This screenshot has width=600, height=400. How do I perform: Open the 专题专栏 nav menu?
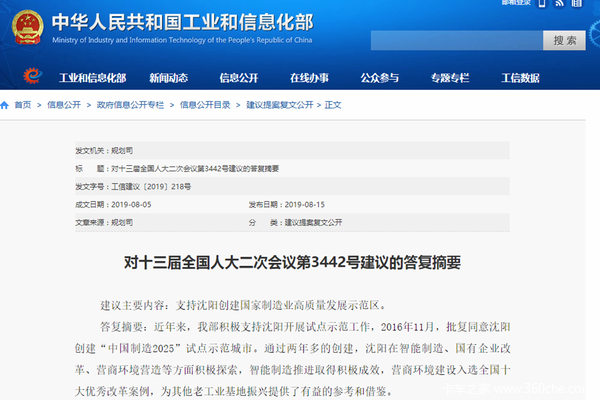(450, 78)
